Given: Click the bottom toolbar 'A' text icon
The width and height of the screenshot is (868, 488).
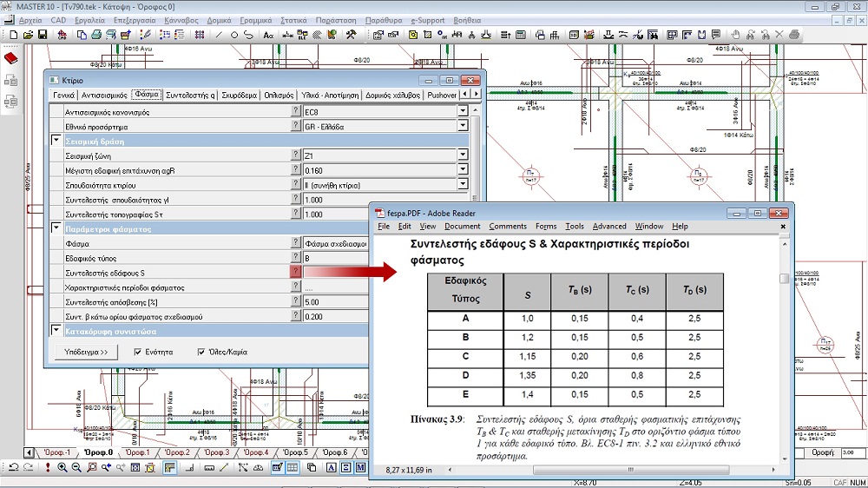Looking at the screenshot, I should pos(331,467).
